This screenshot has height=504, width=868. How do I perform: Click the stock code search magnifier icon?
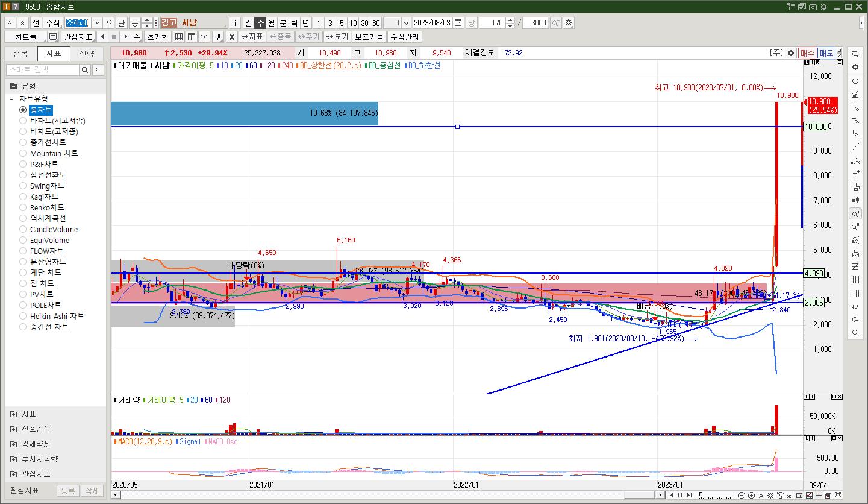click(x=109, y=23)
